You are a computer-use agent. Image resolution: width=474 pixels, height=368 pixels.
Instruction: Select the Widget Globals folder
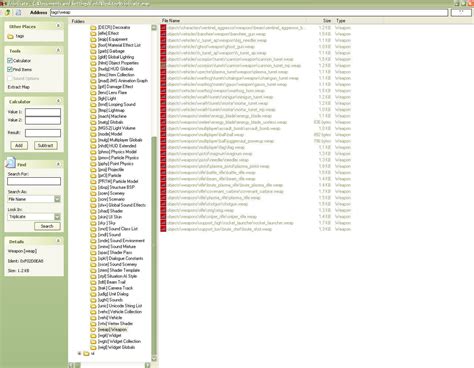(113, 347)
